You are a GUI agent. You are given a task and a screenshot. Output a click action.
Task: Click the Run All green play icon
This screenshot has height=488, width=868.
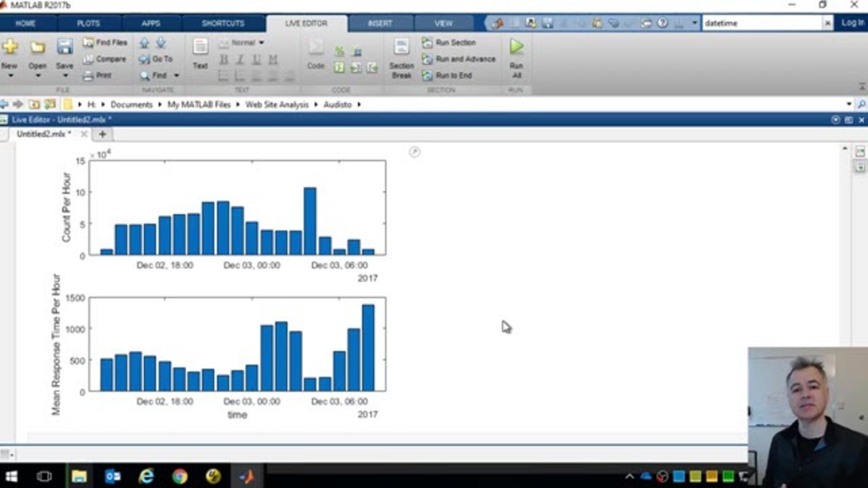point(517,47)
